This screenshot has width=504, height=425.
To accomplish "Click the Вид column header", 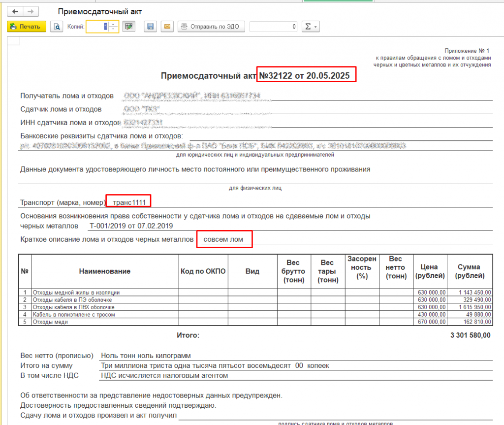I will click(252, 271).
